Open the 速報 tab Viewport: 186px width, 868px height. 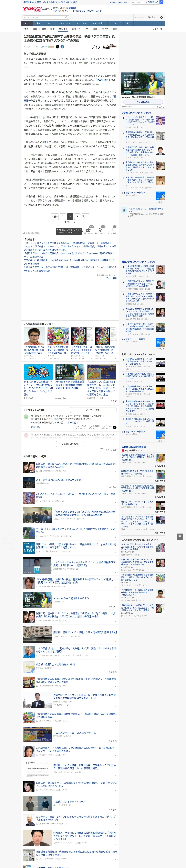38,24
